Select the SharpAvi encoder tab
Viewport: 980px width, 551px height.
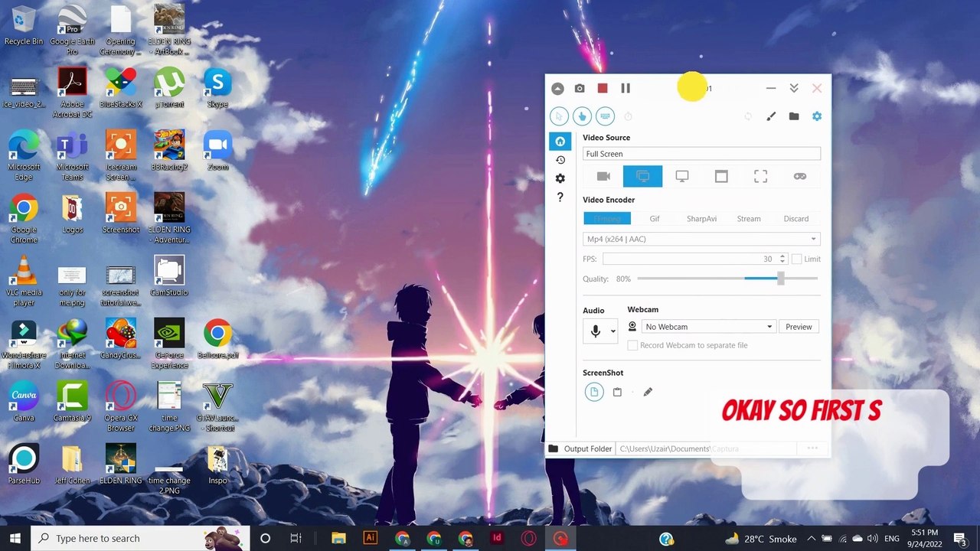(701, 219)
